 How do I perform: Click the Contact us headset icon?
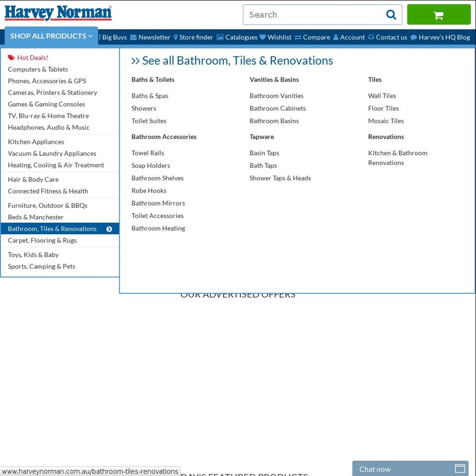click(x=371, y=37)
